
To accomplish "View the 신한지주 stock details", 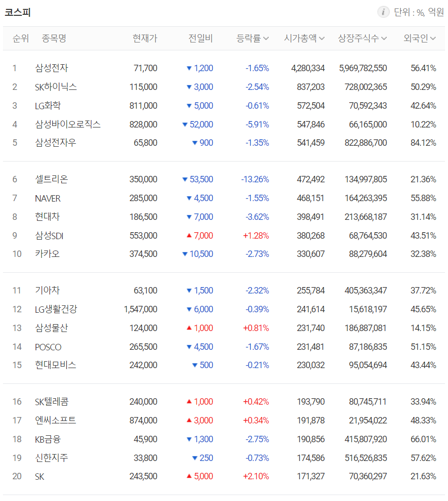I will coord(51,458).
